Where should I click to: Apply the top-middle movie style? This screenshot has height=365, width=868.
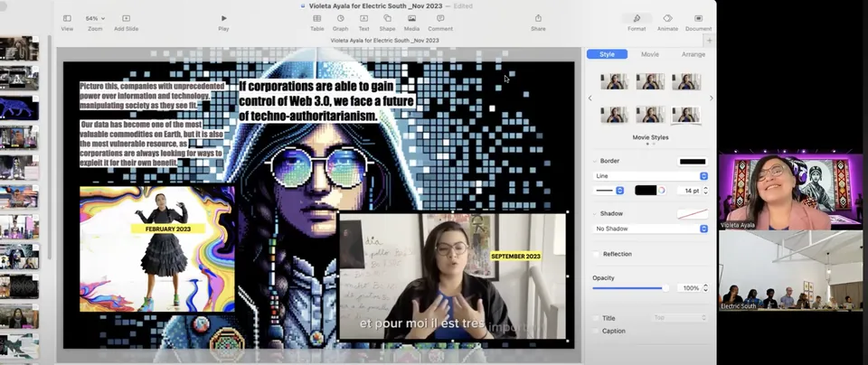coord(650,81)
